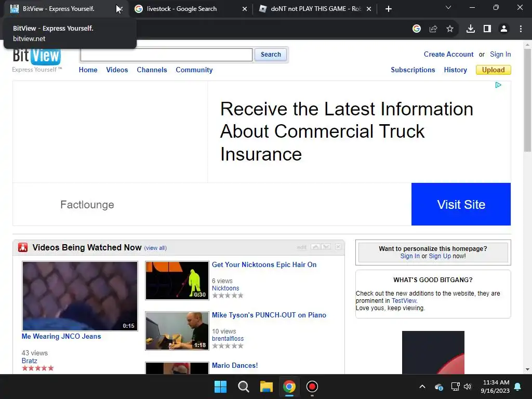Click the page vertical scrollbar thumb

[x=528, y=100]
